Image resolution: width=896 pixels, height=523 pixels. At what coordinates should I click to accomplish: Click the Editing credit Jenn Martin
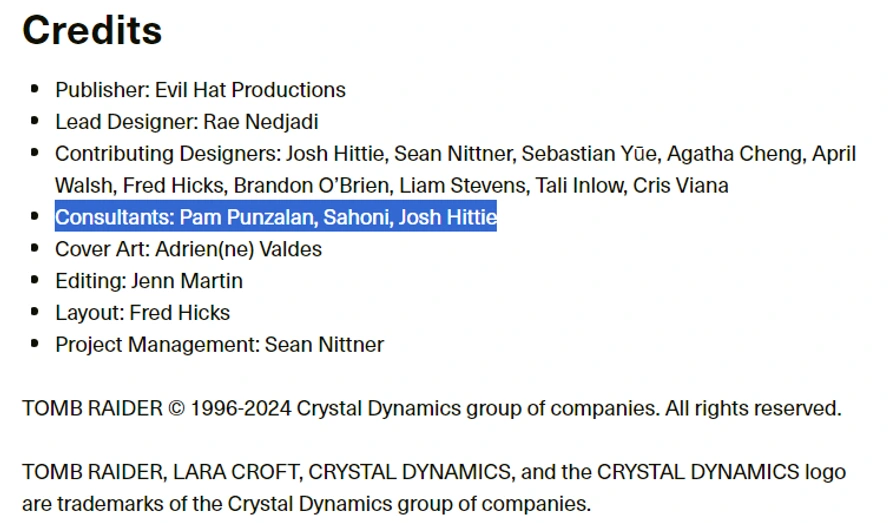[187, 281]
